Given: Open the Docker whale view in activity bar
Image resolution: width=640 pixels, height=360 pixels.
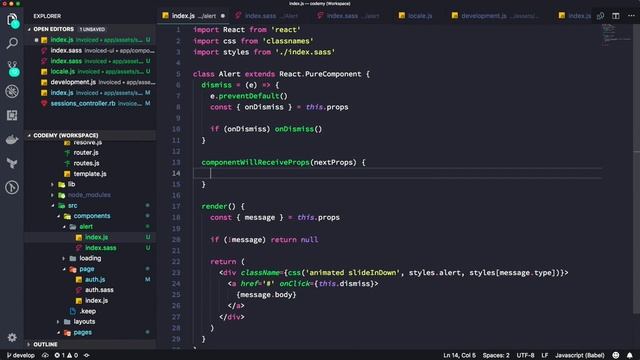Looking at the screenshot, I should pyautogui.click(x=12, y=140).
